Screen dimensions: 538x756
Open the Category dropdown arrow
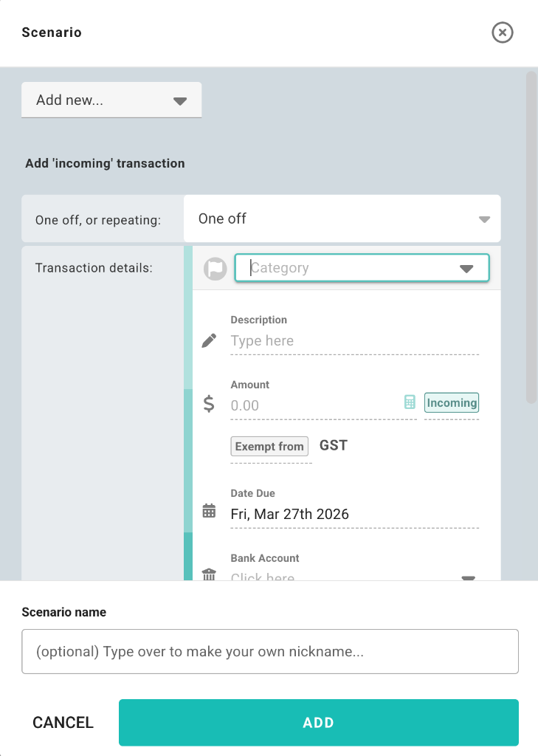[x=466, y=269]
